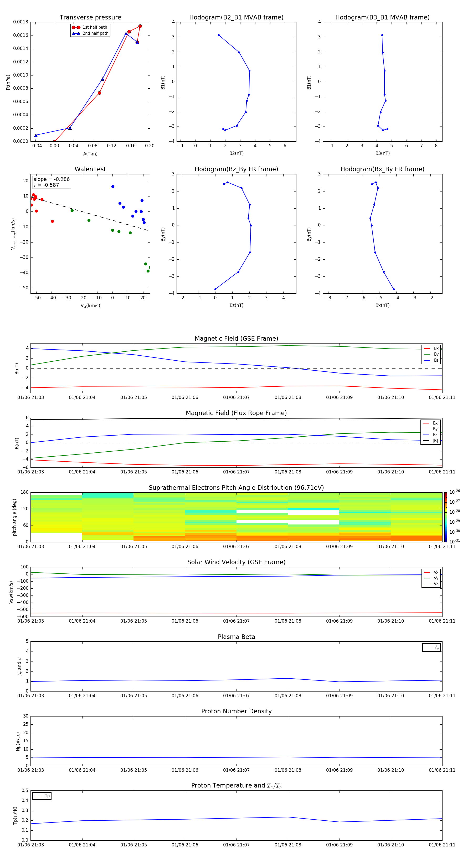Pick the Tp entry in temperature legend
This screenshot has width=473, height=868.
(x=42, y=796)
